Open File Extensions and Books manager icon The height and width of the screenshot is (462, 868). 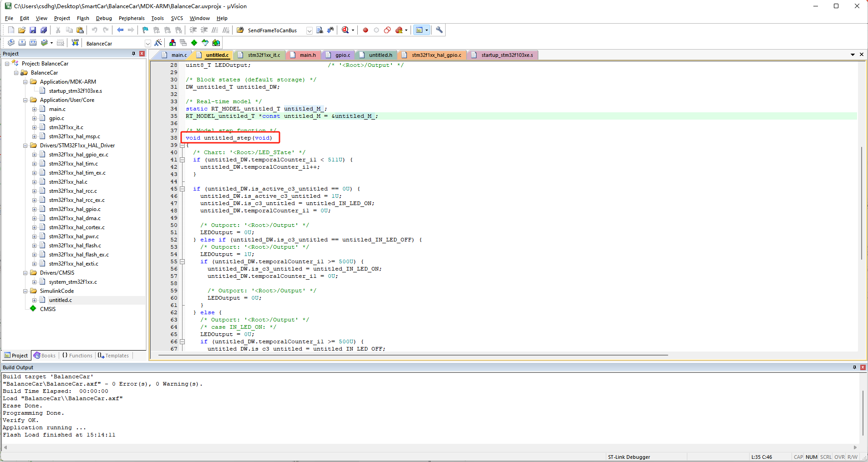173,43
